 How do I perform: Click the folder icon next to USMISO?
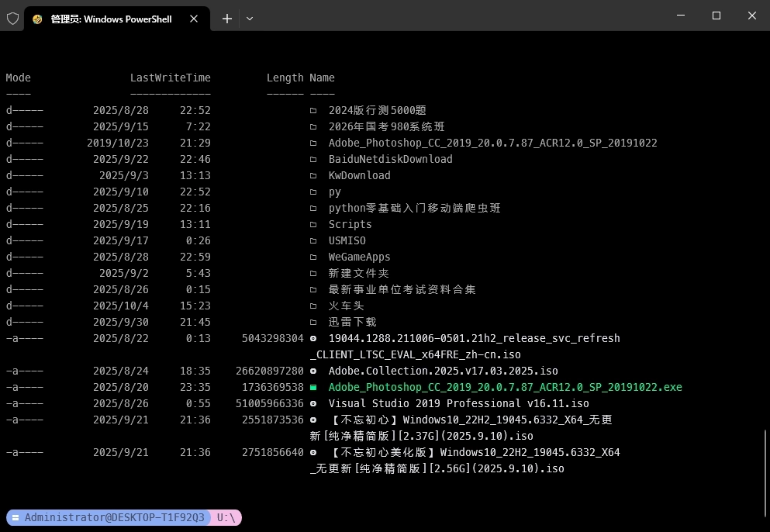313,240
